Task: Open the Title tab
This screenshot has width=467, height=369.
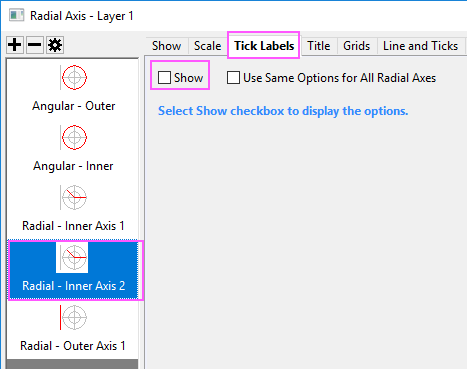Action: coord(319,46)
